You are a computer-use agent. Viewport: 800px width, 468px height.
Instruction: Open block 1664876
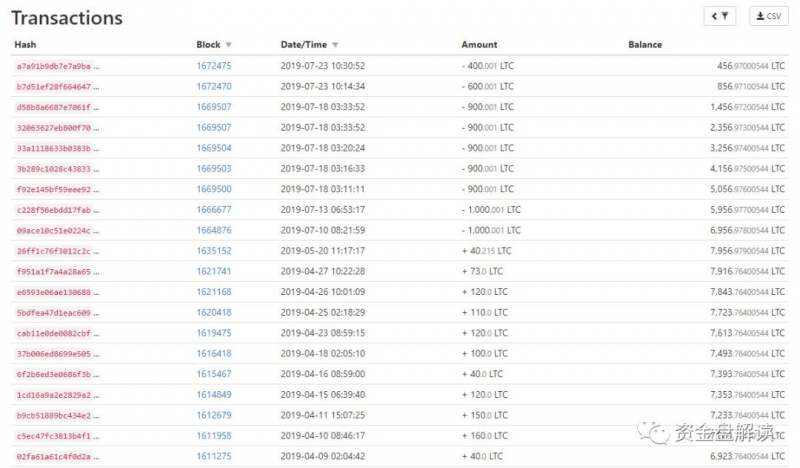point(214,230)
